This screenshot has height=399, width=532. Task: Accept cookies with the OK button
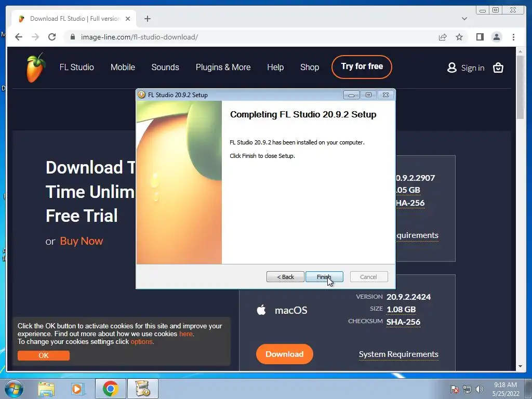coord(44,355)
